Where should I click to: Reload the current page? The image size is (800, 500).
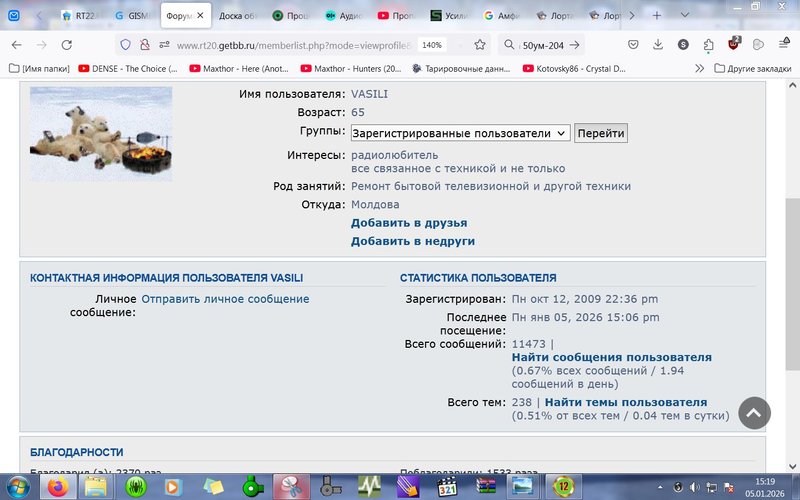[66, 45]
